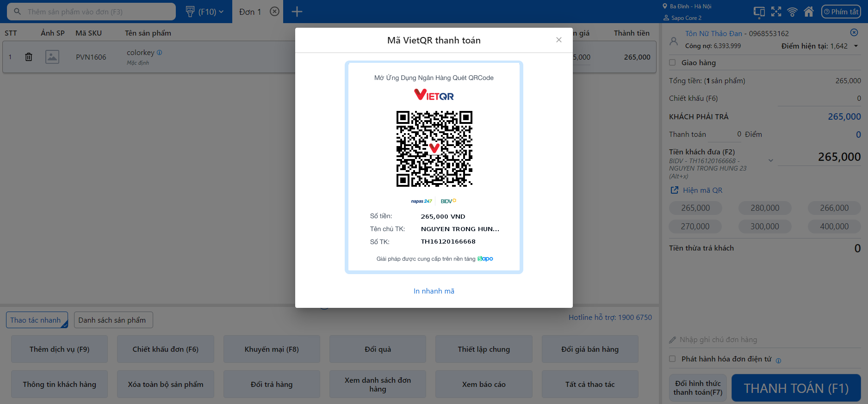Open the colorkey product image placeholder
The image size is (868, 404).
tap(52, 57)
